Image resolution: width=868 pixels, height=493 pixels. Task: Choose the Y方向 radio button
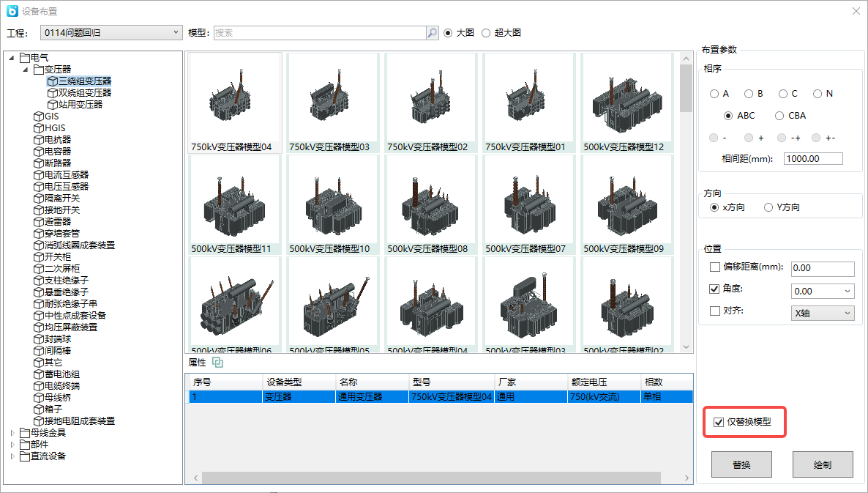(768, 207)
